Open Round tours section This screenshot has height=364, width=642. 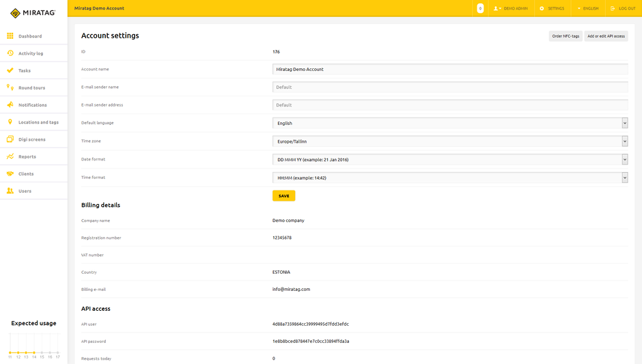click(33, 87)
